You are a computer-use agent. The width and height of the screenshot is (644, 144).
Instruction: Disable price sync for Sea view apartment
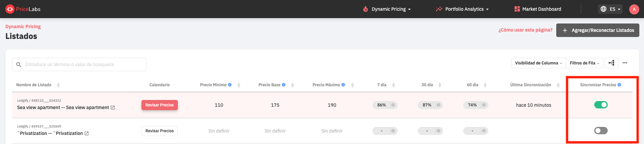601,105
